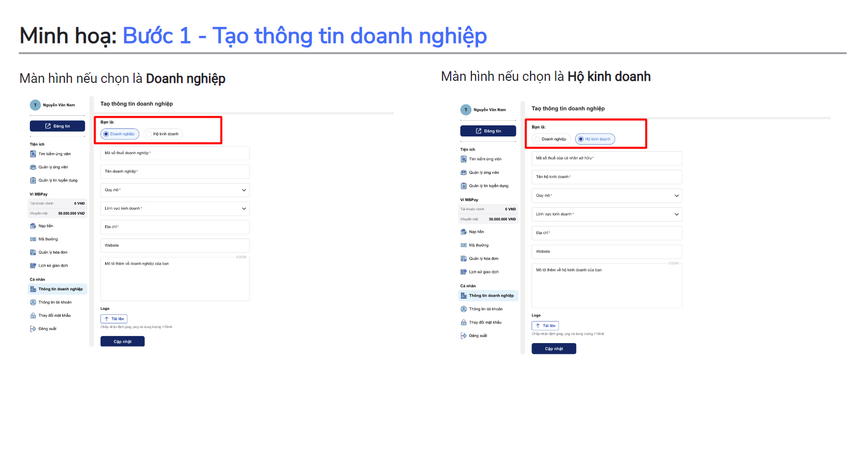
Task: Click Quản lý ứng viên icon in Hộ kinh doanh screen
Action: click(x=463, y=172)
